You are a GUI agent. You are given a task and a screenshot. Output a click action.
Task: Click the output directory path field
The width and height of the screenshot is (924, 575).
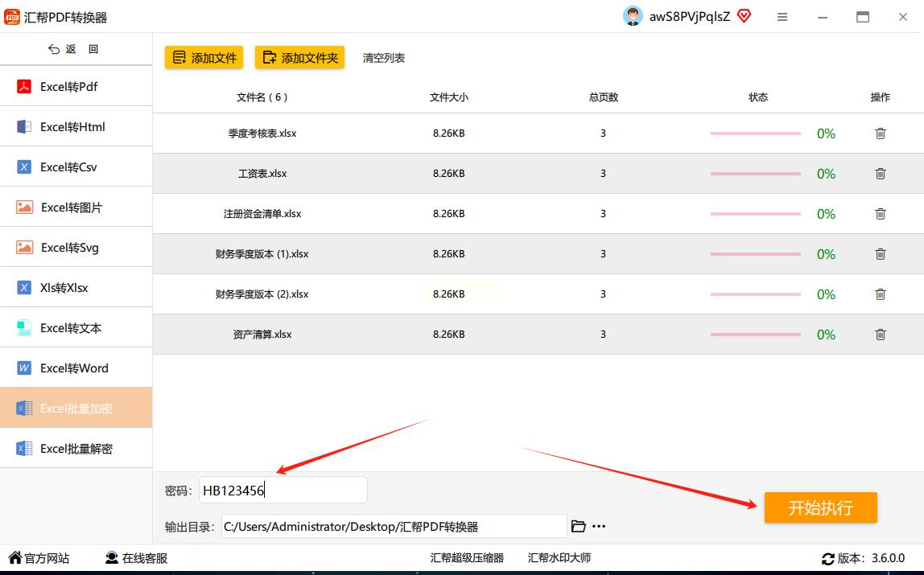[x=394, y=526]
